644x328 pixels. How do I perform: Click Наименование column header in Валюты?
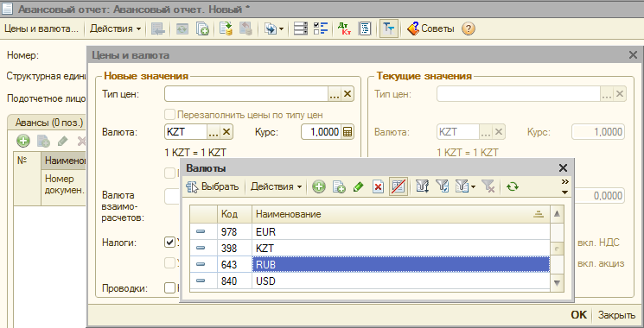click(400, 214)
